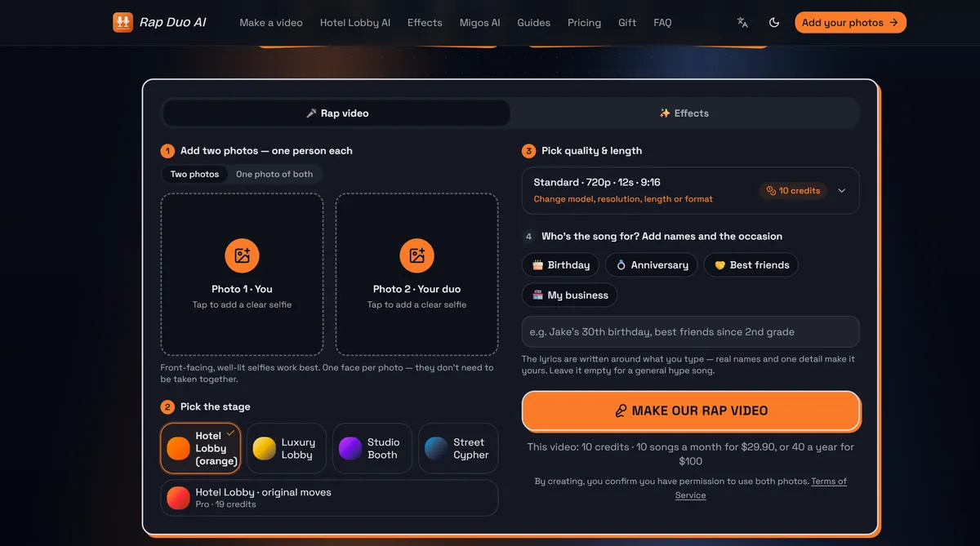The height and width of the screenshot is (546, 980).
Task: Select the Two photos option
Action: pos(194,174)
